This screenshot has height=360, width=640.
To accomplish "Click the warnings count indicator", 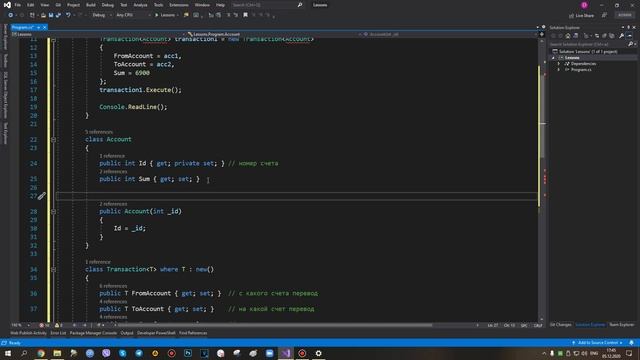I will [x=58, y=325].
